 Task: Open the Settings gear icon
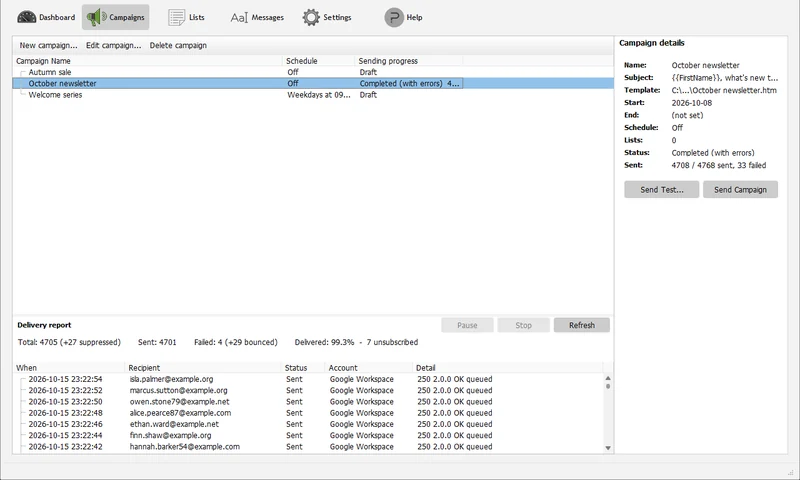point(311,17)
